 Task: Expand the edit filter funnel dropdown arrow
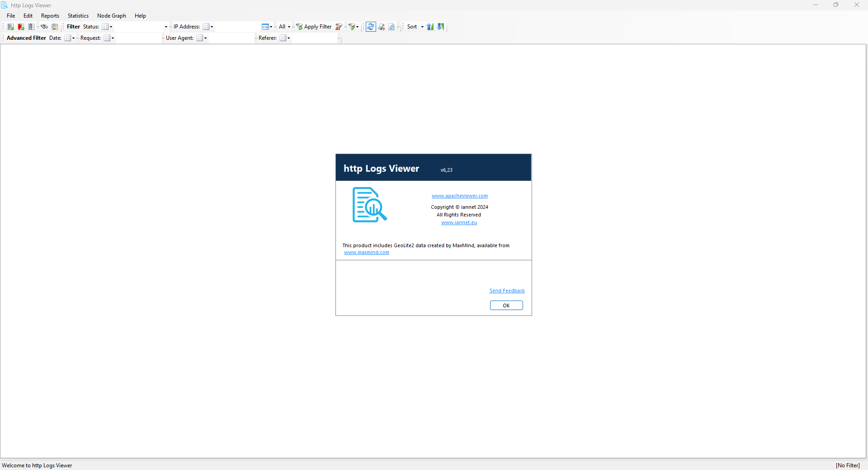pos(358,27)
